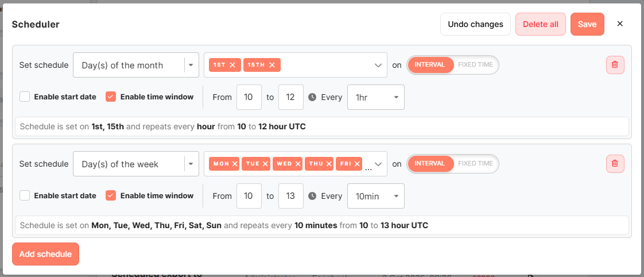Remove the MON weekday tag
Image resolution: width=644 pixels, height=277 pixels.
click(235, 164)
